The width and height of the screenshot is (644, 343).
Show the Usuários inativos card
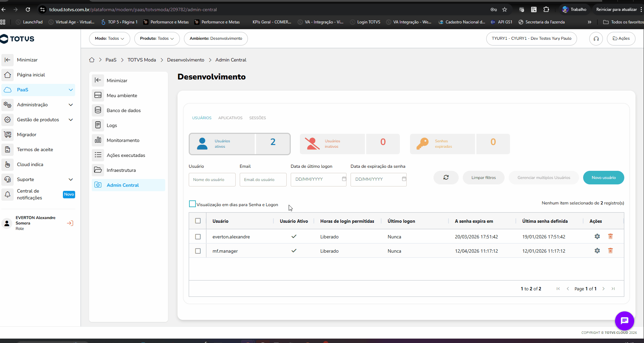point(350,144)
